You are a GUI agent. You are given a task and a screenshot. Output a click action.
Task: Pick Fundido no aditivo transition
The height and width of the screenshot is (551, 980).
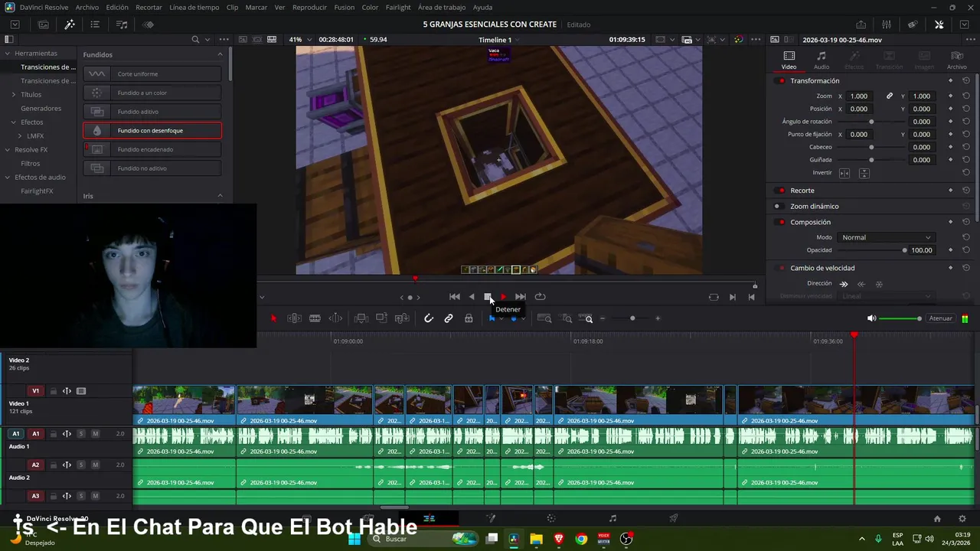[x=152, y=168]
